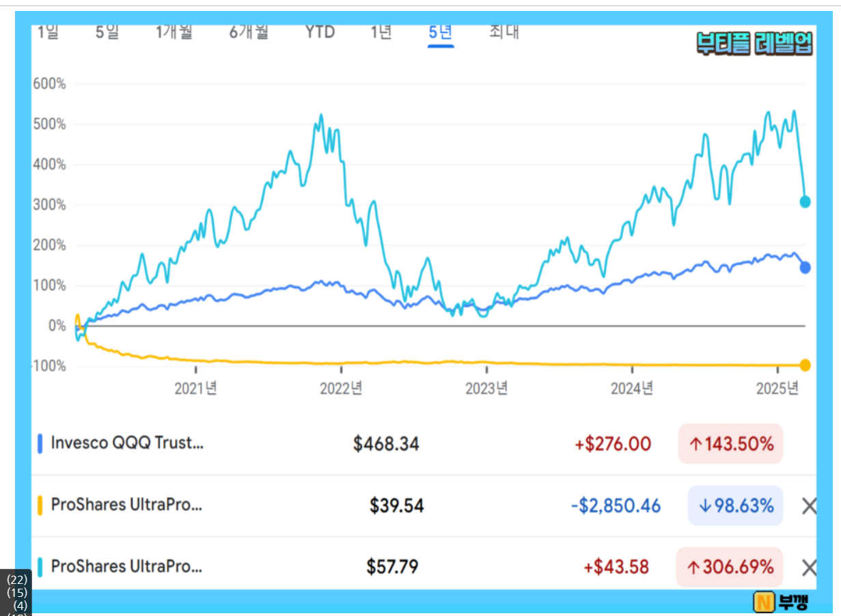Image resolution: width=841 pixels, height=616 pixels.
Task: Click the 2022년 x-axis label
Action: [342, 389]
